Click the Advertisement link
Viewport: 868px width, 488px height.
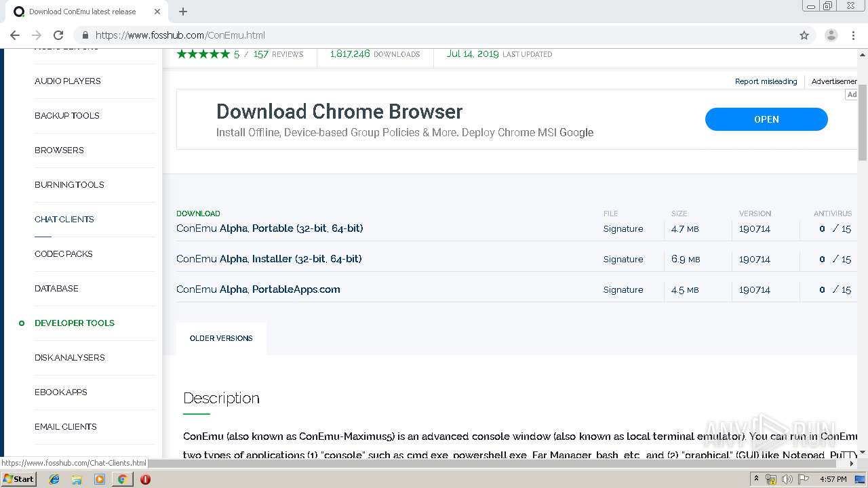tap(834, 81)
